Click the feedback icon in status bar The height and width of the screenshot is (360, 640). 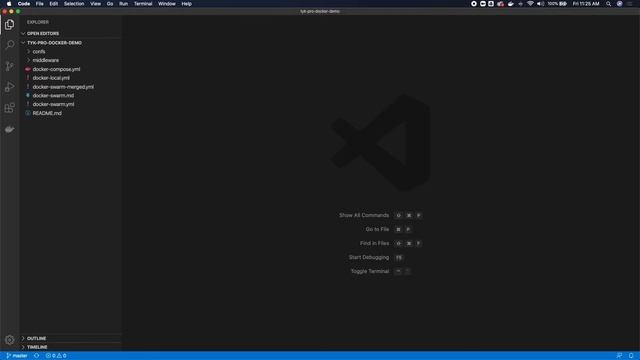[619, 356]
